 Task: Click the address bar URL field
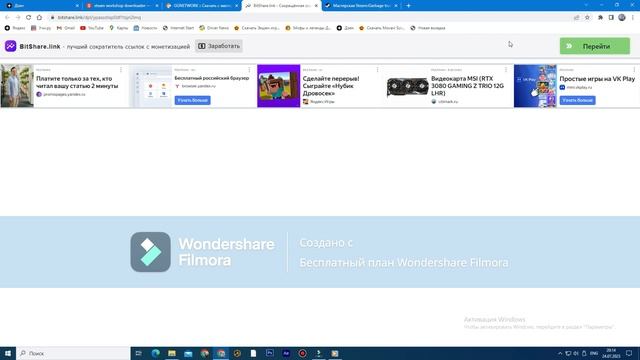coord(310,18)
